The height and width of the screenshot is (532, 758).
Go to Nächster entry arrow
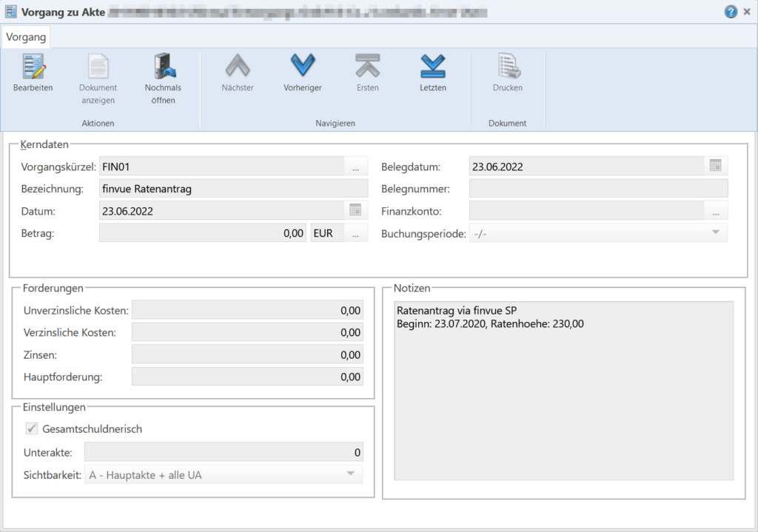pos(237,67)
